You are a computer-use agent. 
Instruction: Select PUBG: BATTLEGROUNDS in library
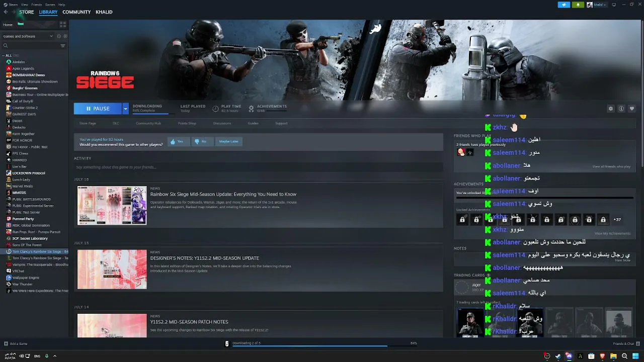pos(31,199)
